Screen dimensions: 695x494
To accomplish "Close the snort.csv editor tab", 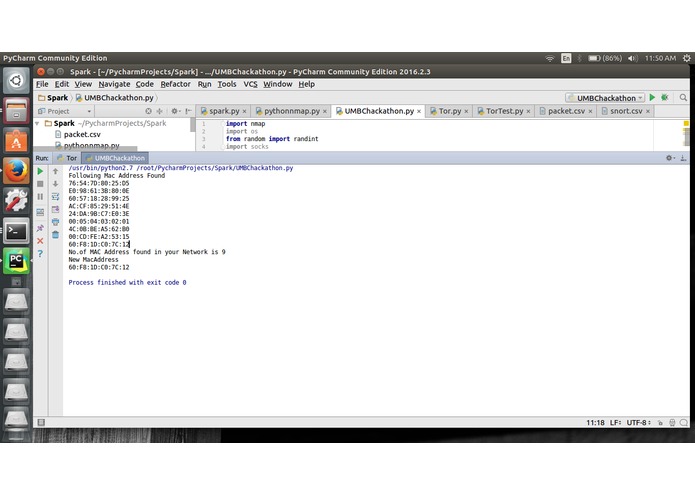I will click(x=648, y=111).
